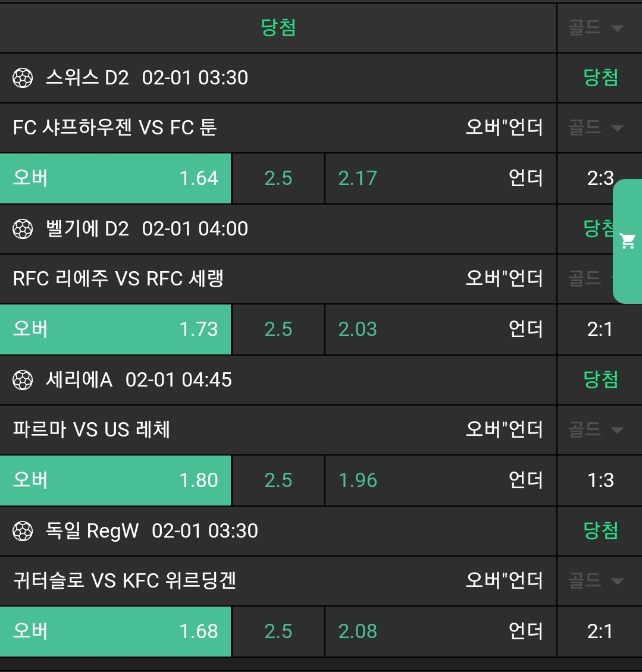Select 오버 1.73 for RFC 리에주 match
Screen dimensions: 642x672
click(x=115, y=329)
